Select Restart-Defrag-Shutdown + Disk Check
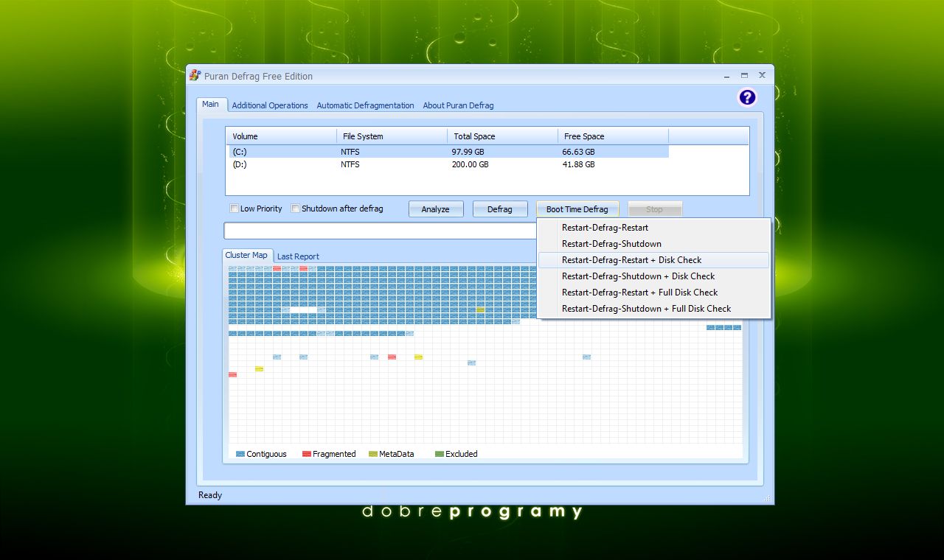 tap(654, 276)
